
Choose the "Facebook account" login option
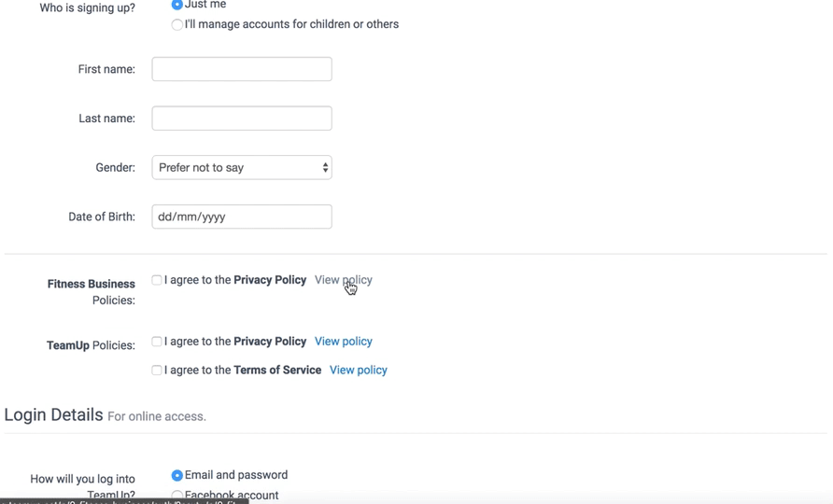(x=177, y=496)
